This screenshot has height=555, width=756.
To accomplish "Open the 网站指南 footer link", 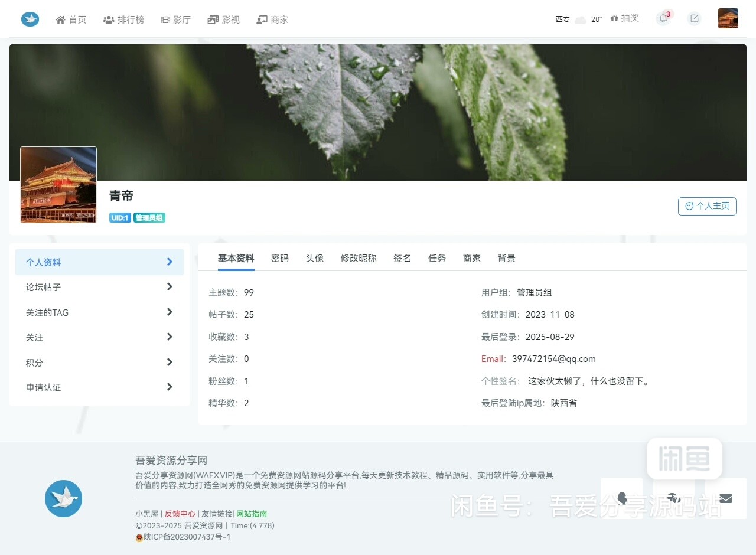I will [252, 514].
